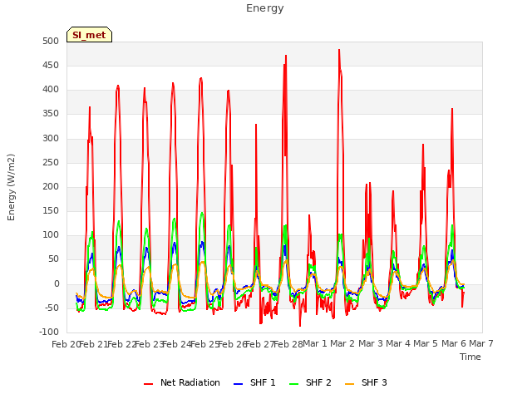Click the Mar 2 x-axis date label
The image size is (532, 399).
(342, 344)
